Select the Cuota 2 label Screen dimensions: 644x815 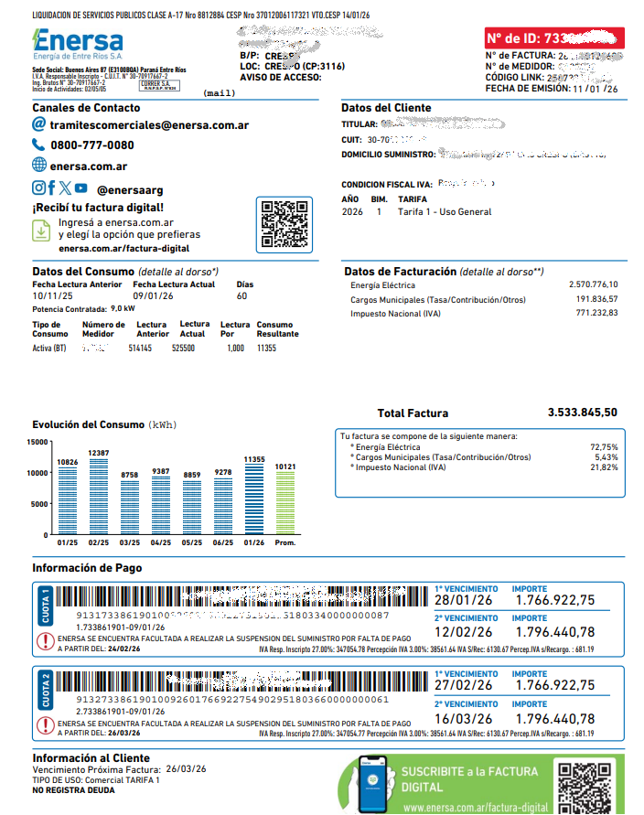(x=45, y=691)
